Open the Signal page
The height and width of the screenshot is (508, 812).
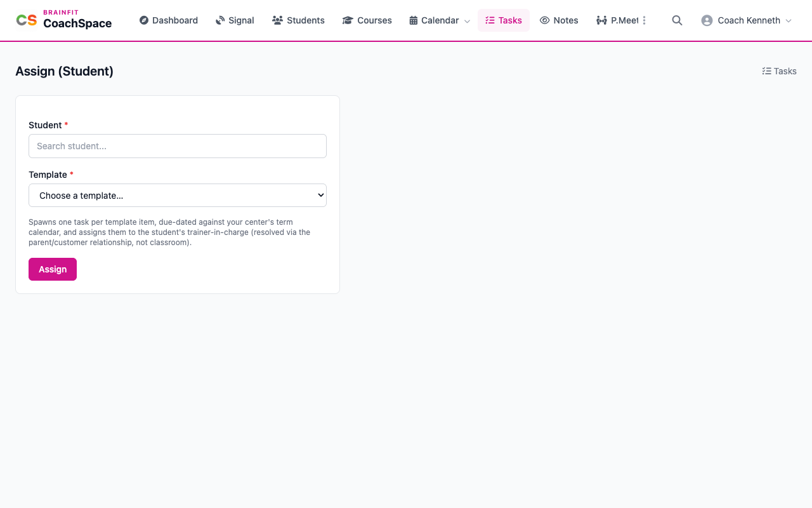tap(235, 20)
